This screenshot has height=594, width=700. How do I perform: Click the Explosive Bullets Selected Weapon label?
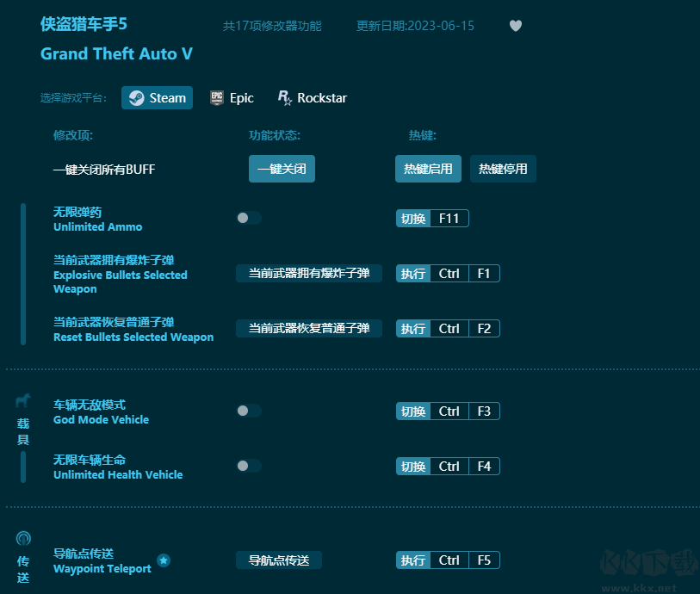120,282
